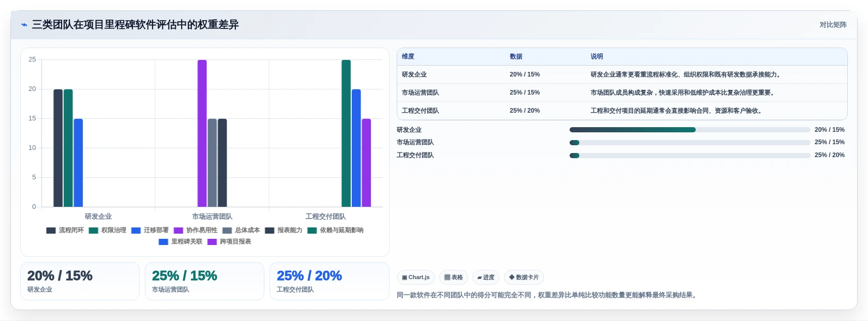Open the 20% / 15% 研发企业 stat card

[x=80, y=281]
